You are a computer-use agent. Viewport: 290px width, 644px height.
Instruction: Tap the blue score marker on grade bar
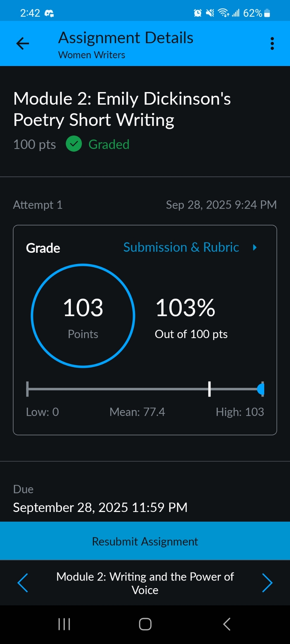pyautogui.click(x=261, y=389)
